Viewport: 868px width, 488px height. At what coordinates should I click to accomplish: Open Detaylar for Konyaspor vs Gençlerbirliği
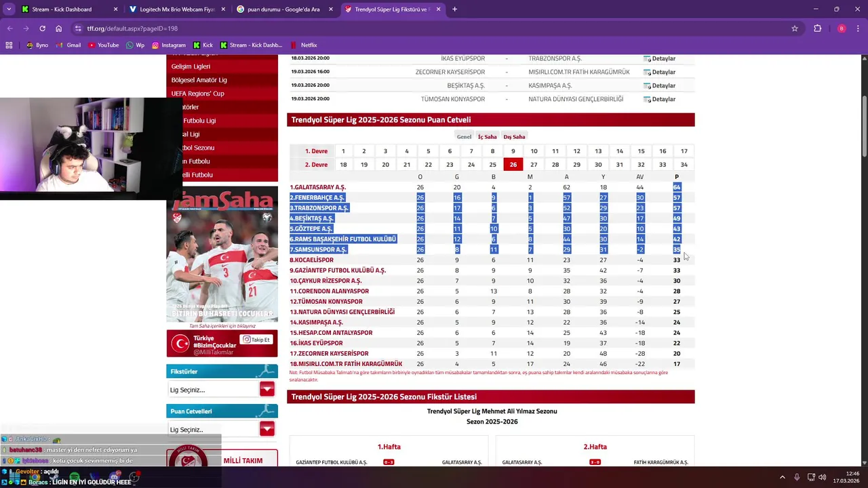pyautogui.click(x=659, y=100)
